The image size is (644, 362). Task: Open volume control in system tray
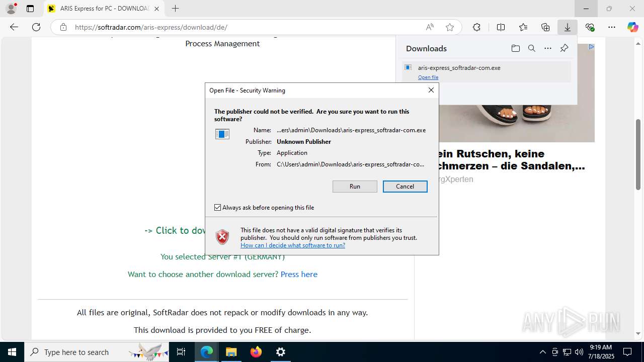(579, 352)
